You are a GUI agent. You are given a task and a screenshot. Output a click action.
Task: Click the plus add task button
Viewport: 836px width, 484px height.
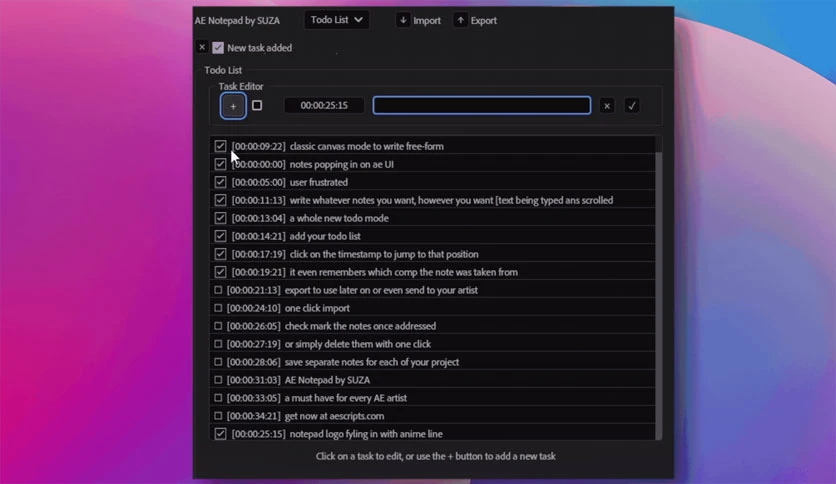coord(233,106)
